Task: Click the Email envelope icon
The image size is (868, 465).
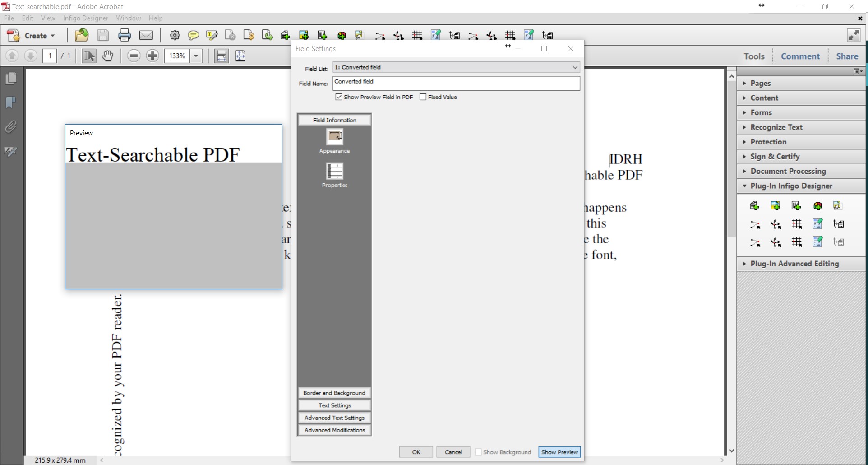Action: (146, 35)
